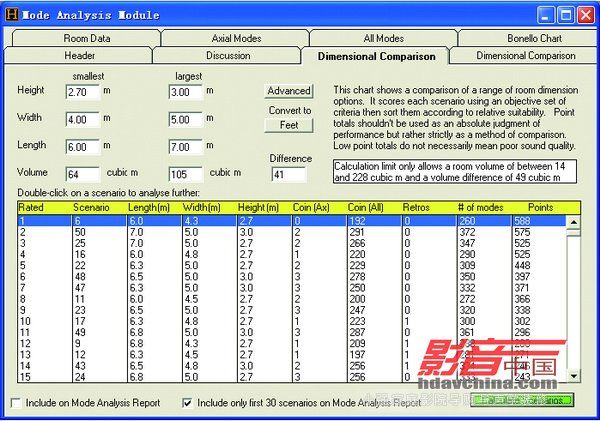Go to the All Modes tab

point(385,38)
